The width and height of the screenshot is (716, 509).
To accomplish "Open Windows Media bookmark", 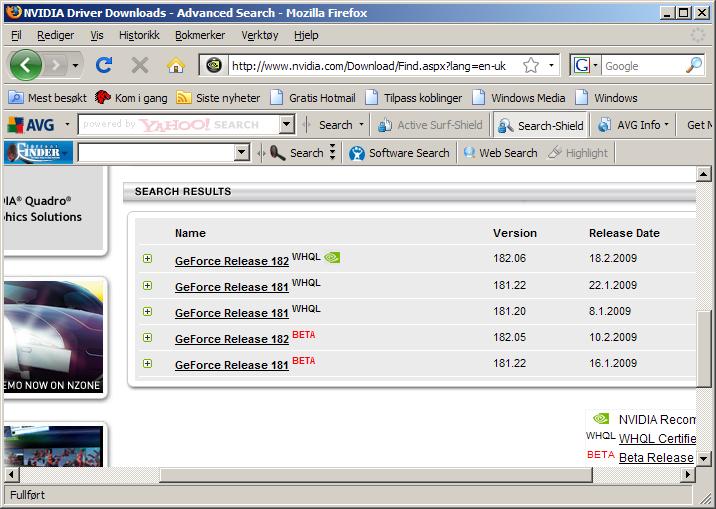I will tap(518, 98).
